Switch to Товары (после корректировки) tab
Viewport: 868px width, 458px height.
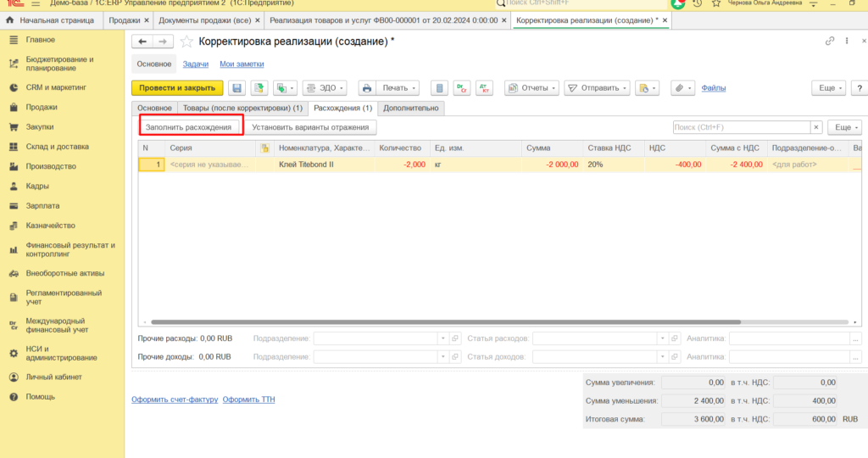tap(242, 108)
